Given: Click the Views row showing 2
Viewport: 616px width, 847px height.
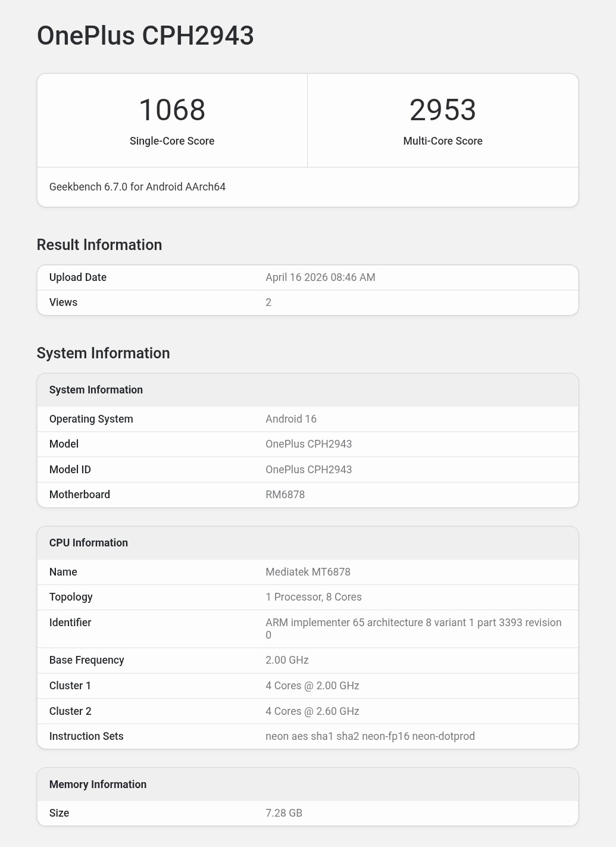Looking at the screenshot, I should tap(63, 302).
